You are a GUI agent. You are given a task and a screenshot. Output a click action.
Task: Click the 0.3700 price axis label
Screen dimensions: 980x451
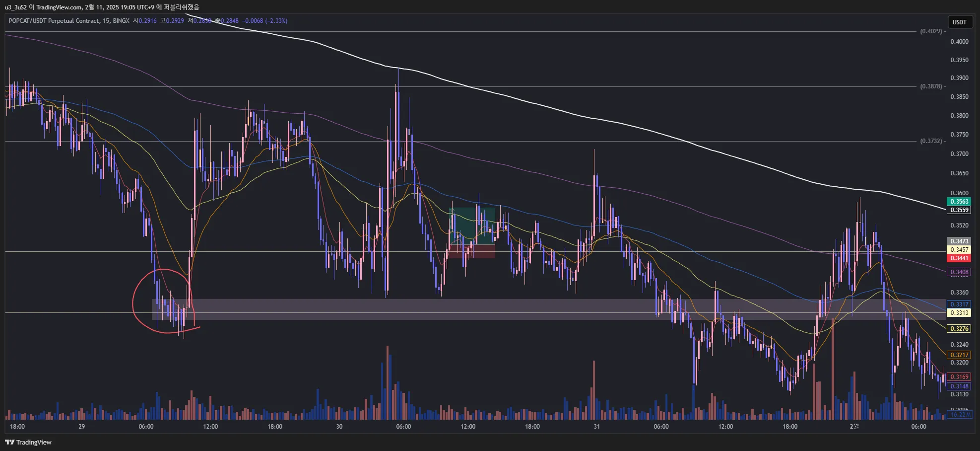(959, 154)
